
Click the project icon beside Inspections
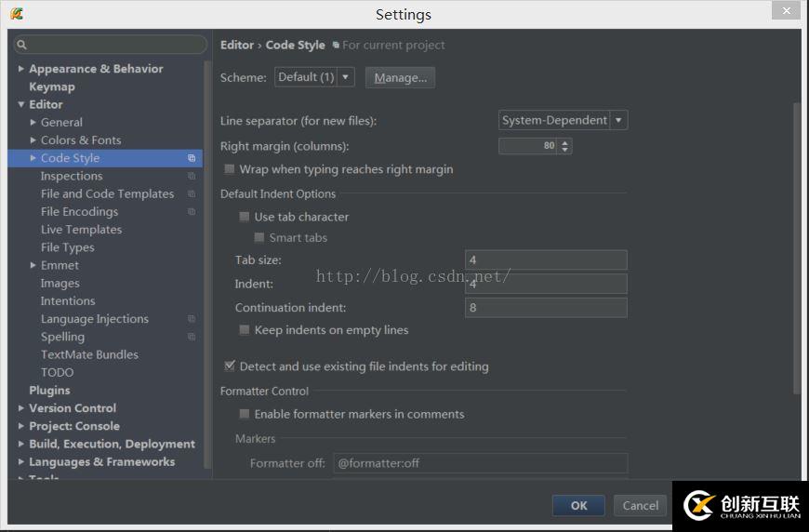[x=192, y=176]
